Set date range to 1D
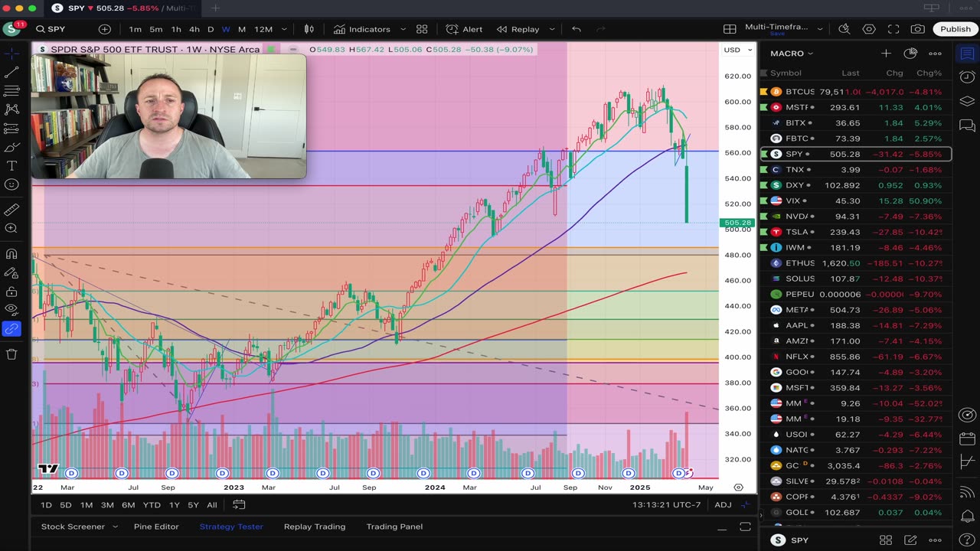 46,505
